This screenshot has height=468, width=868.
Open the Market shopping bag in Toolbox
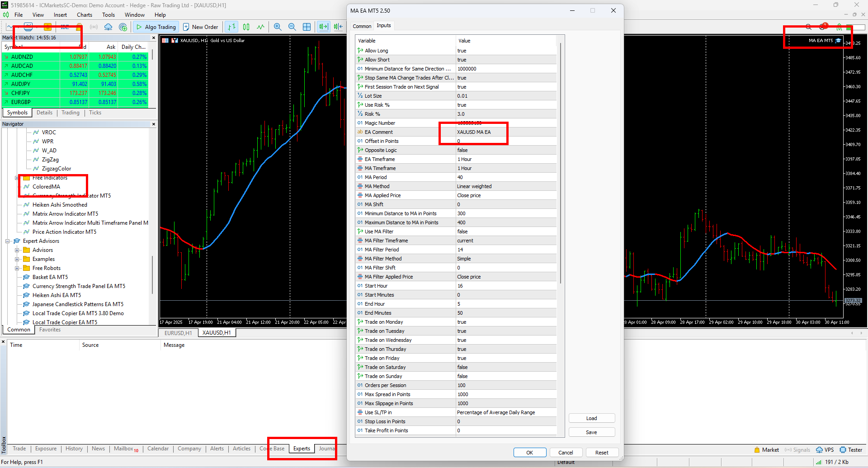[766, 450]
